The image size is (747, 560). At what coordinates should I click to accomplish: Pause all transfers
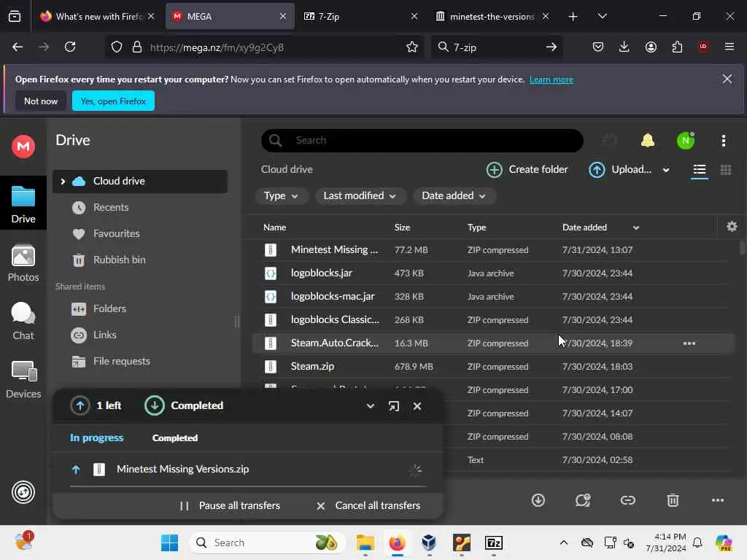pos(230,506)
